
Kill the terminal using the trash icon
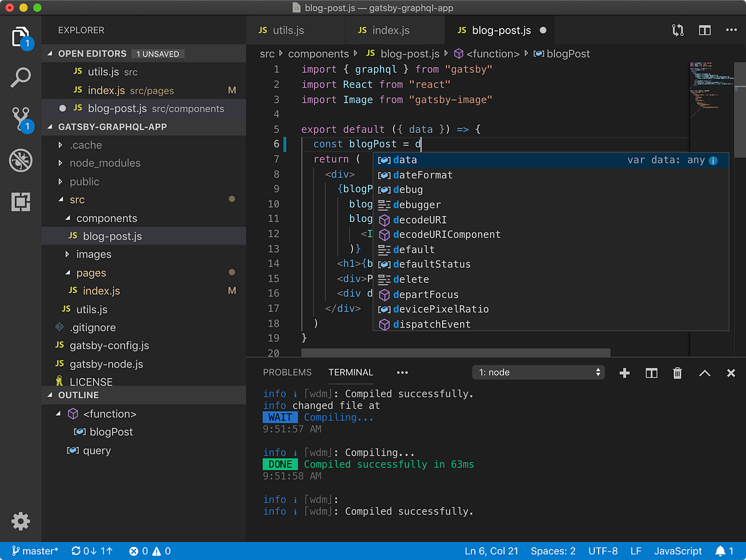pos(677,373)
